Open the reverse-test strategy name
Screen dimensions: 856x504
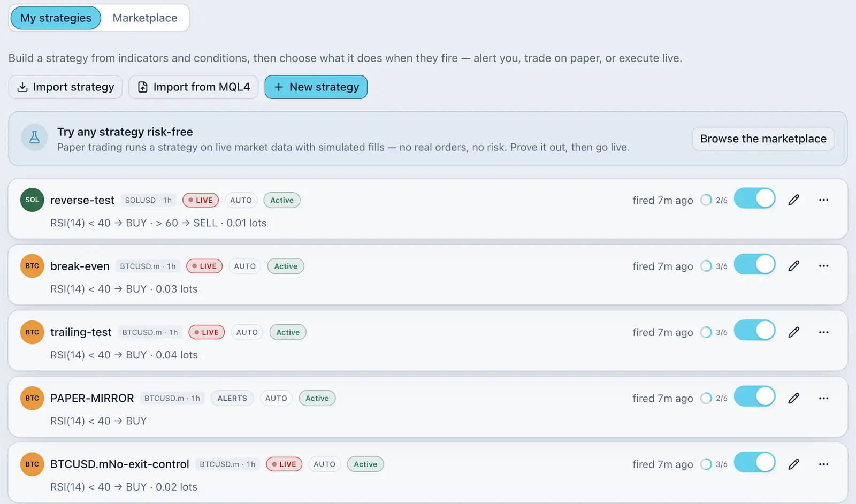pos(82,200)
